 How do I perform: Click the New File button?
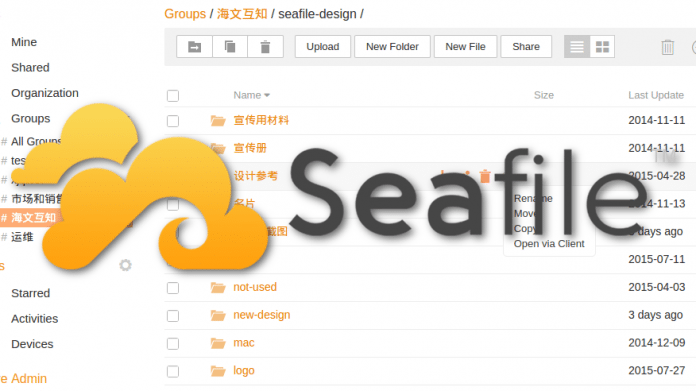[x=465, y=47]
